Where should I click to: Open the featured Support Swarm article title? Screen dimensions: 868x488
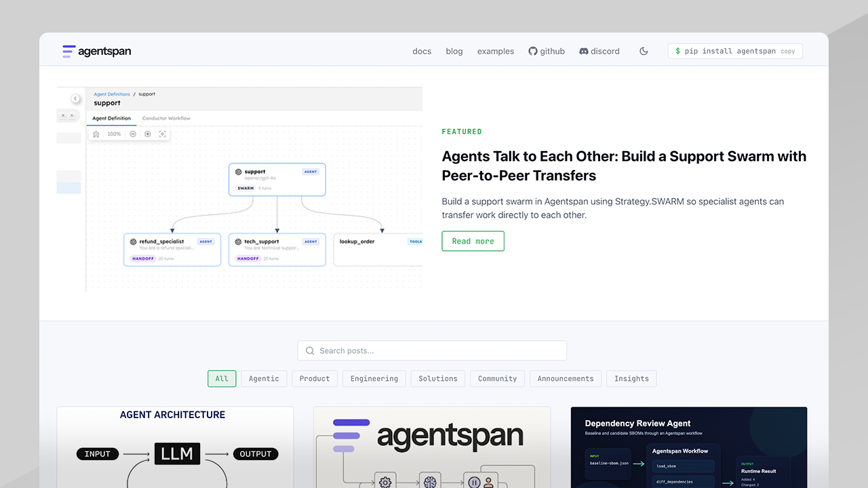[x=624, y=166]
